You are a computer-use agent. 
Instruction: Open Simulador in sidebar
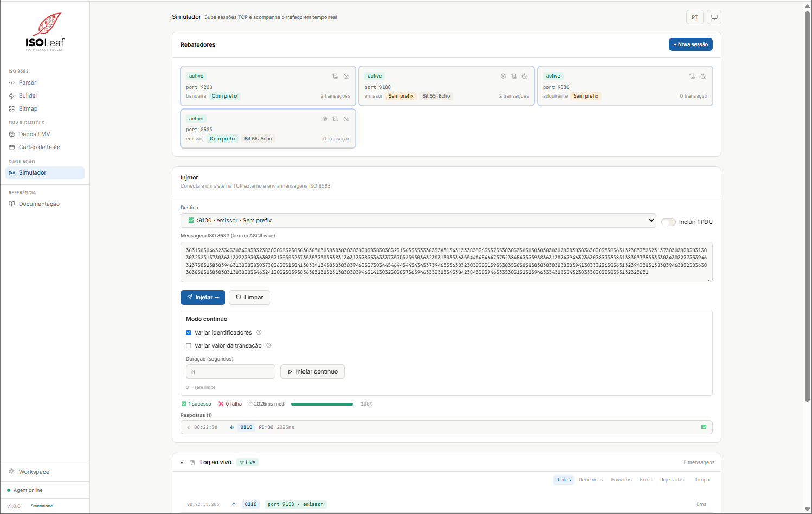click(x=45, y=173)
